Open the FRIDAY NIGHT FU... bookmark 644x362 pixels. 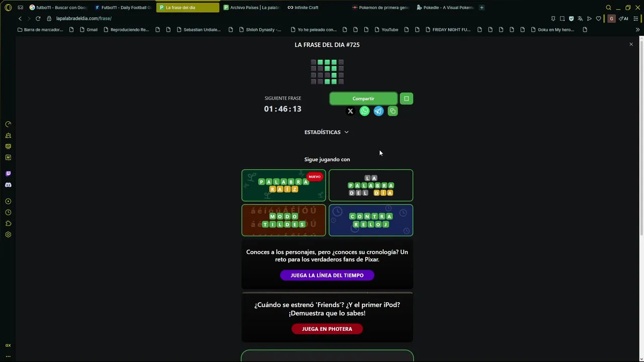[448, 30]
